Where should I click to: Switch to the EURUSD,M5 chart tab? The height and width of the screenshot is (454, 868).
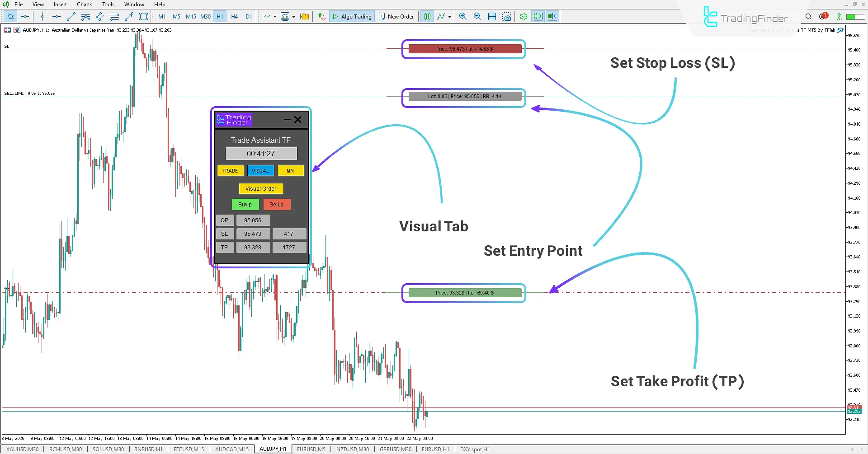click(x=311, y=449)
